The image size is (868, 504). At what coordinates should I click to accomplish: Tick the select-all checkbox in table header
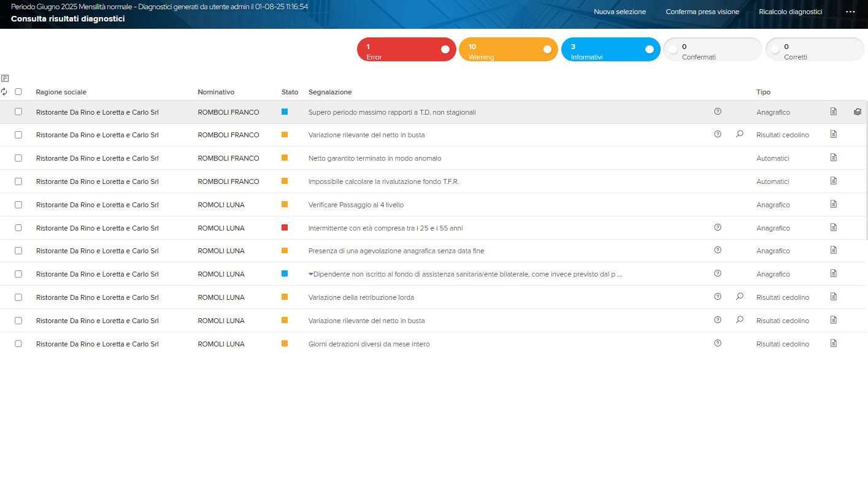(18, 91)
